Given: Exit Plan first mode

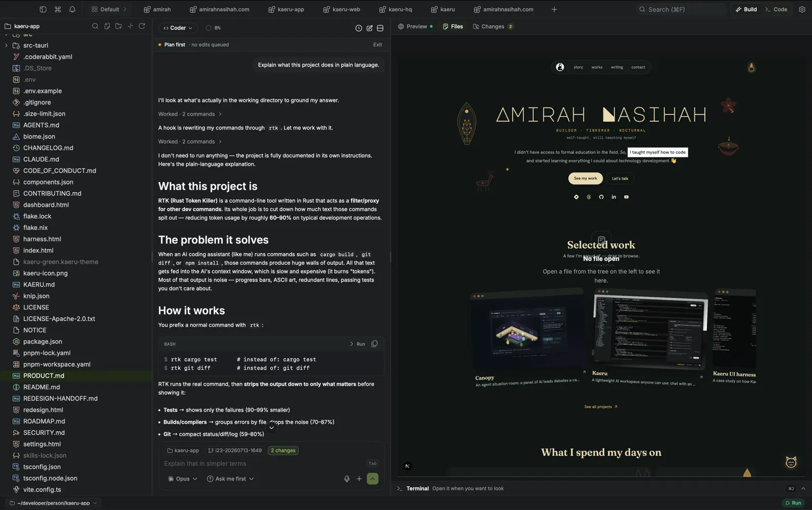Looking at the screenshot, I should tap(378, 45).
